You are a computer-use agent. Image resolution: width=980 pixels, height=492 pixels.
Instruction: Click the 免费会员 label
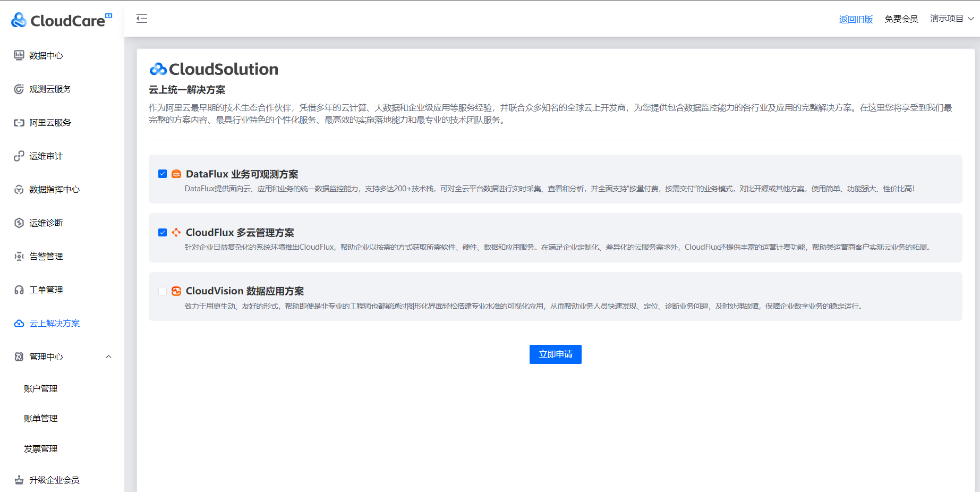click(901, 19)
